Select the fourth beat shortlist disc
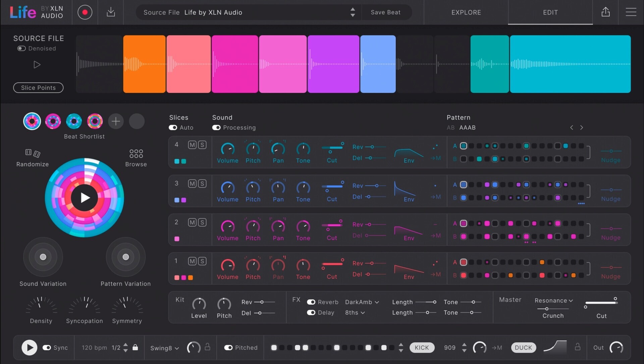Viewport: 644px width, 364px height. pyautogui.click(x=95, y=121)
